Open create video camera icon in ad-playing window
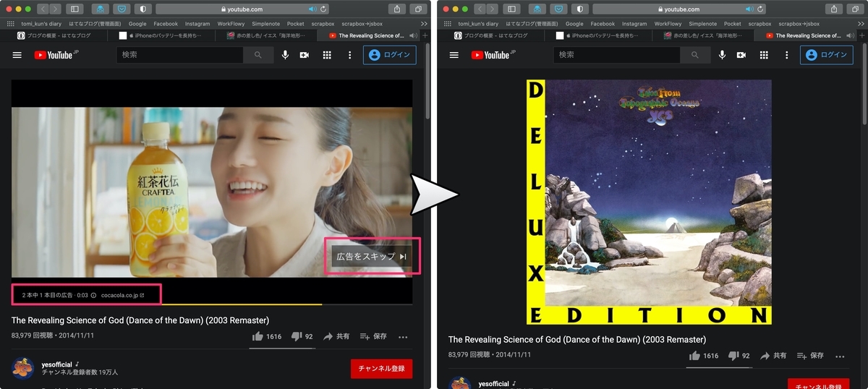Image resolution: width=868 pixels, height=389 pixels. [305, 55]
